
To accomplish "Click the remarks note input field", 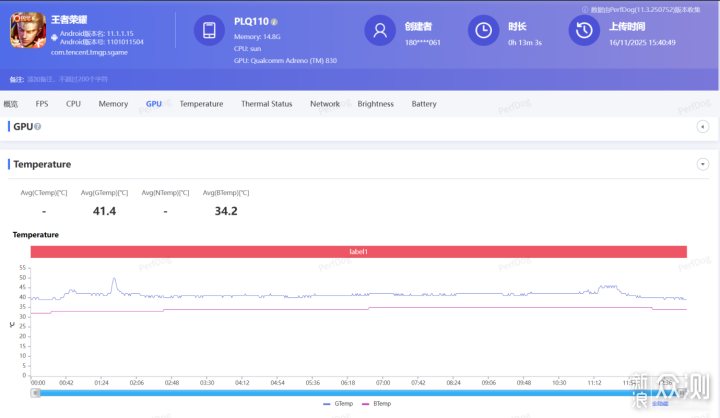I will coord(80,78).
